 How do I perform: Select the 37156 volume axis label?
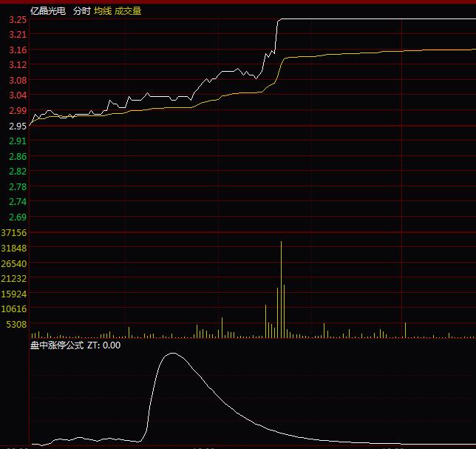click(15, 232)
